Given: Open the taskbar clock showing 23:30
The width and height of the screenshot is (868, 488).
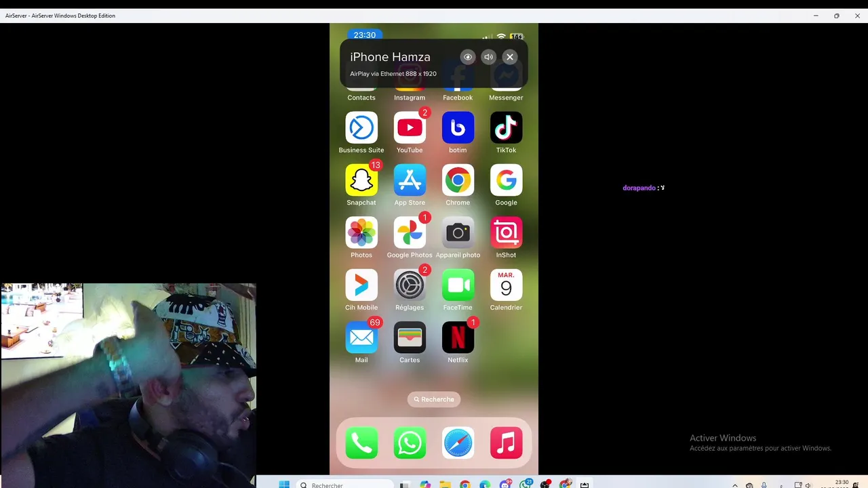Looking at the screenshot, I should [841, 484].
